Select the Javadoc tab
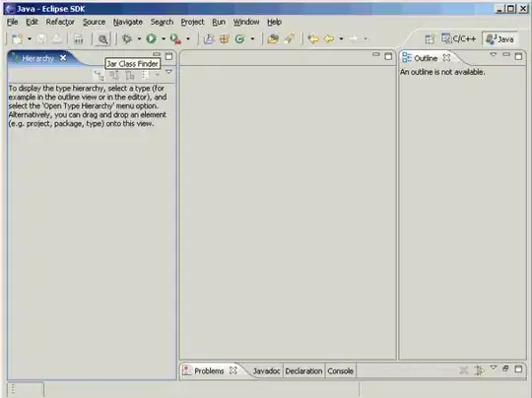Screen dimensions: 532x398 click(x=266, y=371)
